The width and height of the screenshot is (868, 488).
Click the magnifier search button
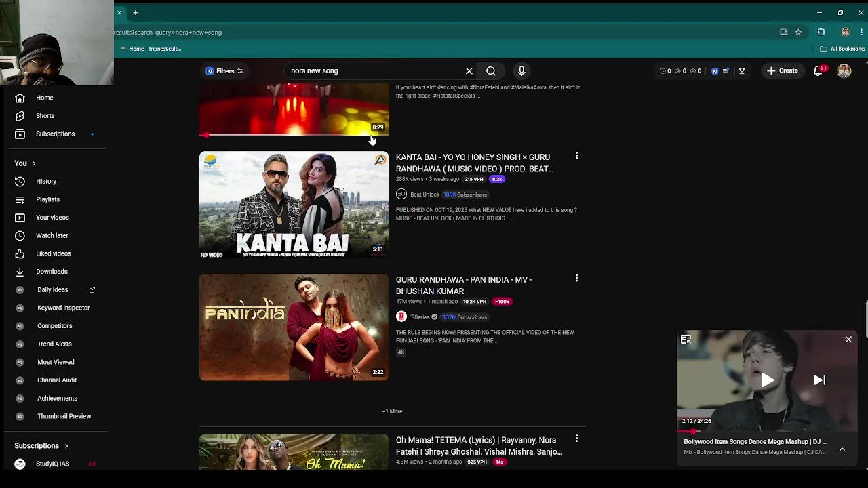491,70
